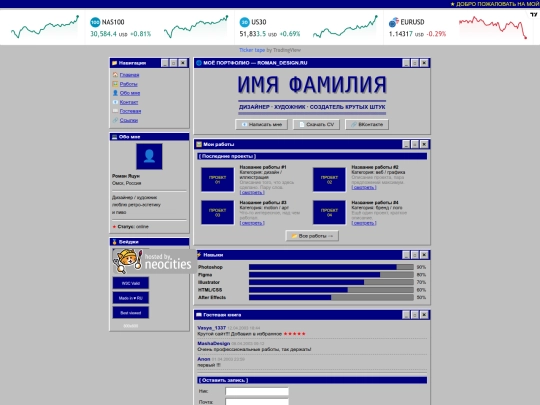Click the ПРОЕКТ 01 thumbnail

217,179
